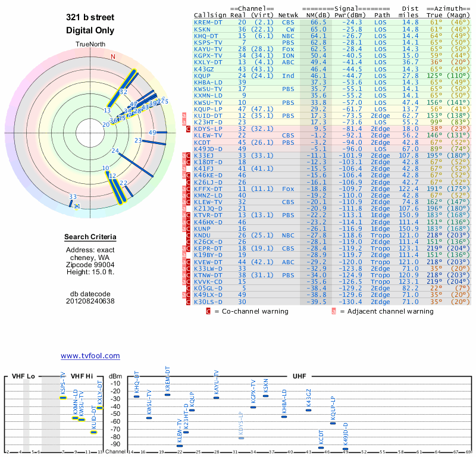
Task: Click the TrueNorth label above radar
Action: [x=90, y=45]
